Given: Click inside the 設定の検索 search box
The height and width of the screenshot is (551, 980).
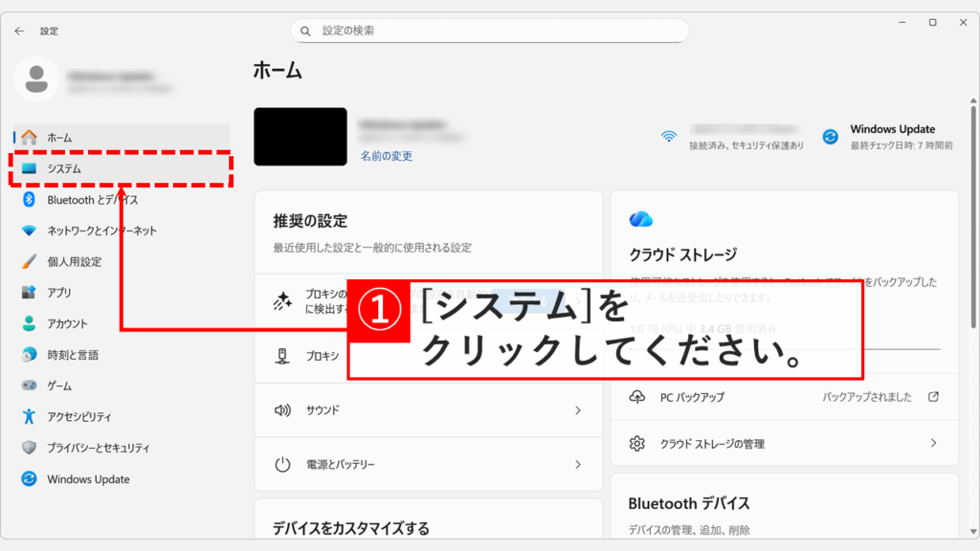Looking at the screenshot, I should (x=489, y=30).
